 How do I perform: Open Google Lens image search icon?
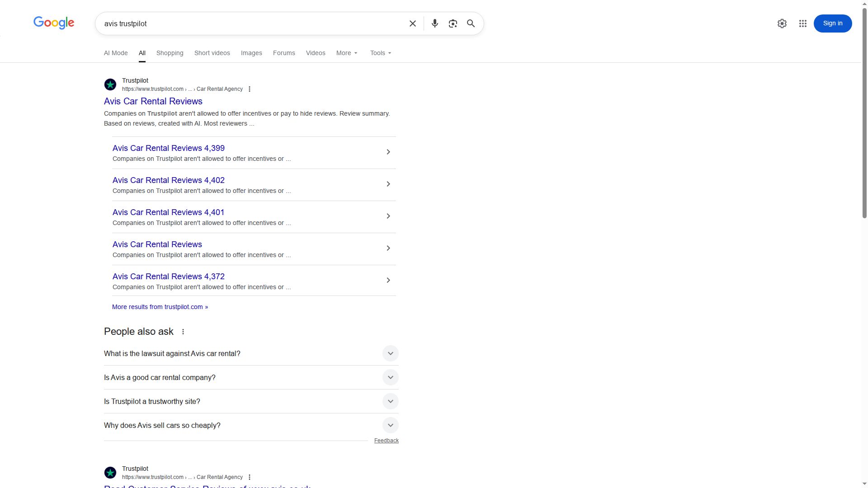click(453, 23)
